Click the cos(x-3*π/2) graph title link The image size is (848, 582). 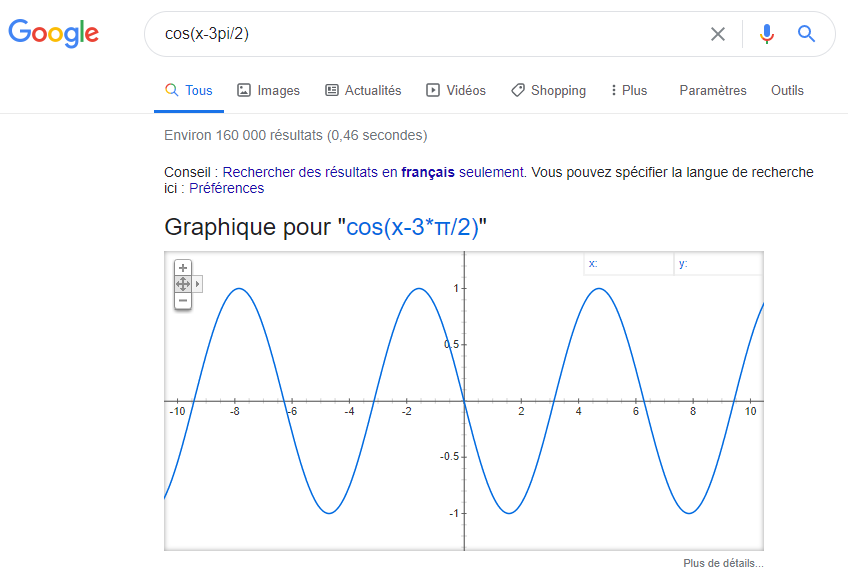[x=413, y=227]
